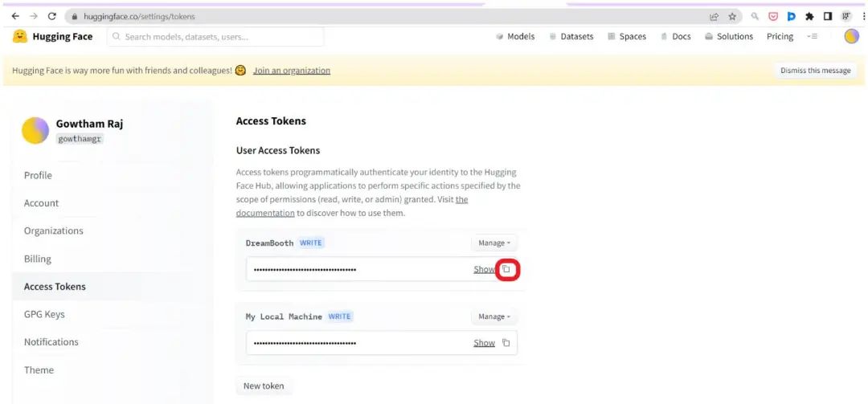Click Gowtham Raj profile avatar
Screen dimensions: 868x404
tap(35, 131)
